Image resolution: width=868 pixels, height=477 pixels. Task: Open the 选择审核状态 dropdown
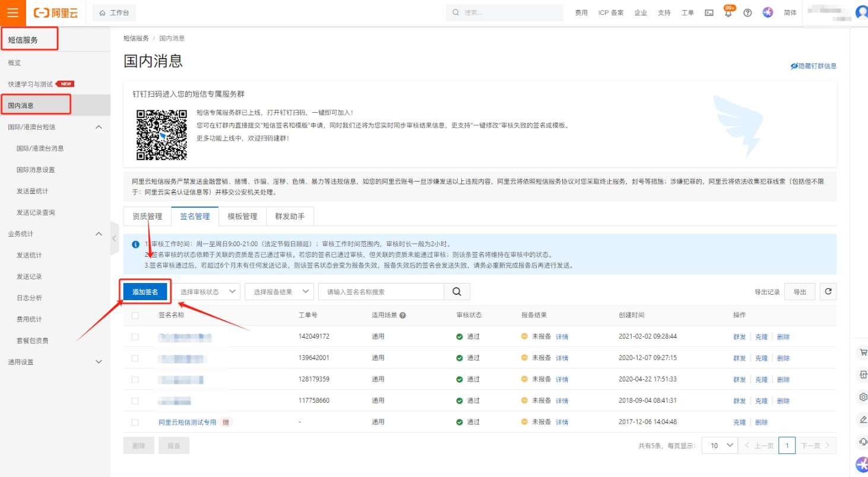207,291
